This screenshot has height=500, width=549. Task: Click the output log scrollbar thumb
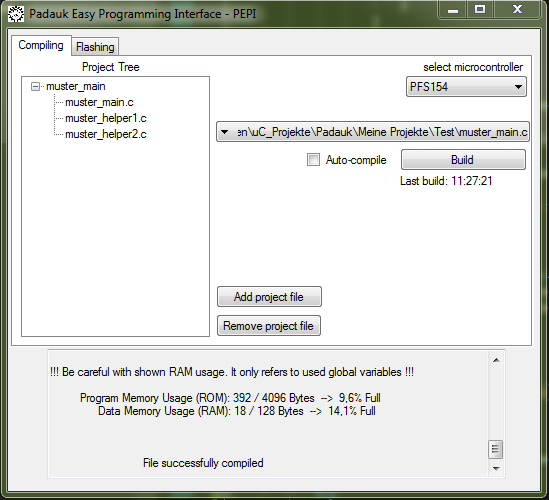tap(495, 449)
